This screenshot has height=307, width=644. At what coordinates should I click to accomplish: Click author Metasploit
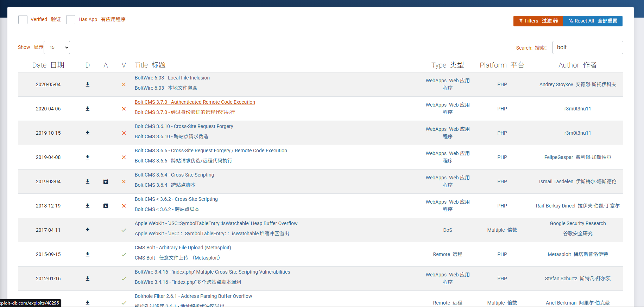578,254
